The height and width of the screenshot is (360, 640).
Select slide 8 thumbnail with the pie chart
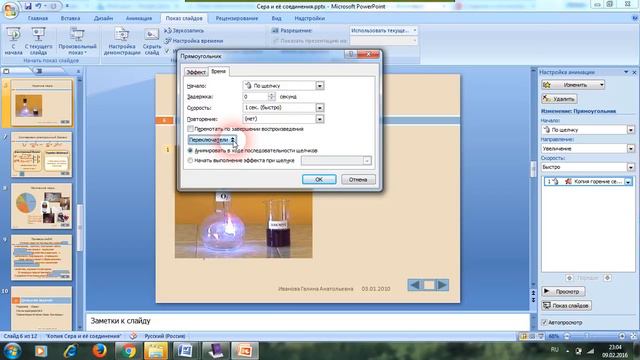click(x=41, y=206)
